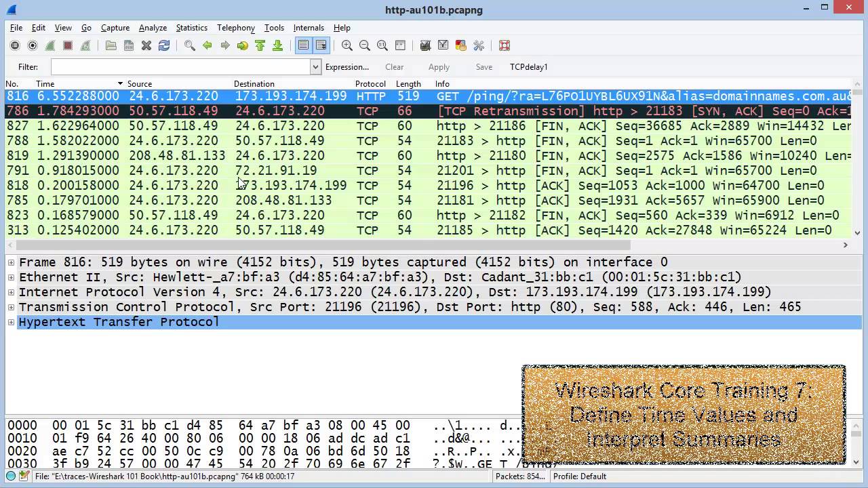Viewport: 868px width, 488px height.
Task: Click the capture file comments status icon
Action: click(24, 476)
